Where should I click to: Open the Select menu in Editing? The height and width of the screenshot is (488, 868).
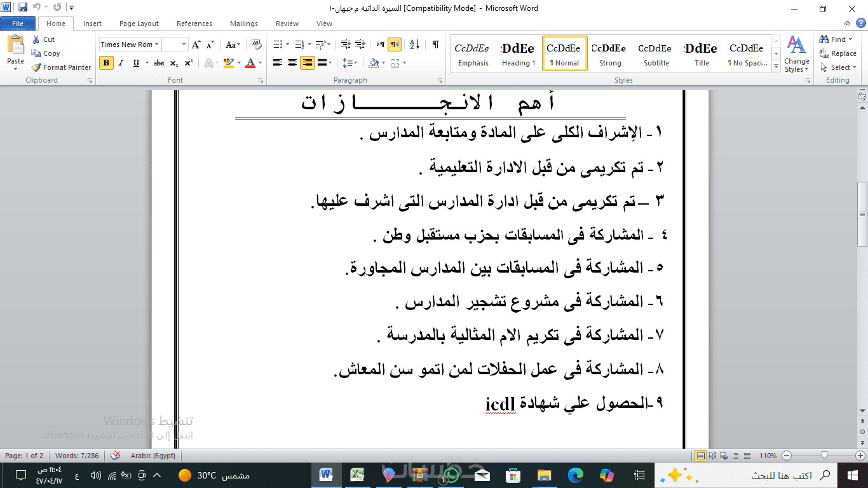(838, 67)
